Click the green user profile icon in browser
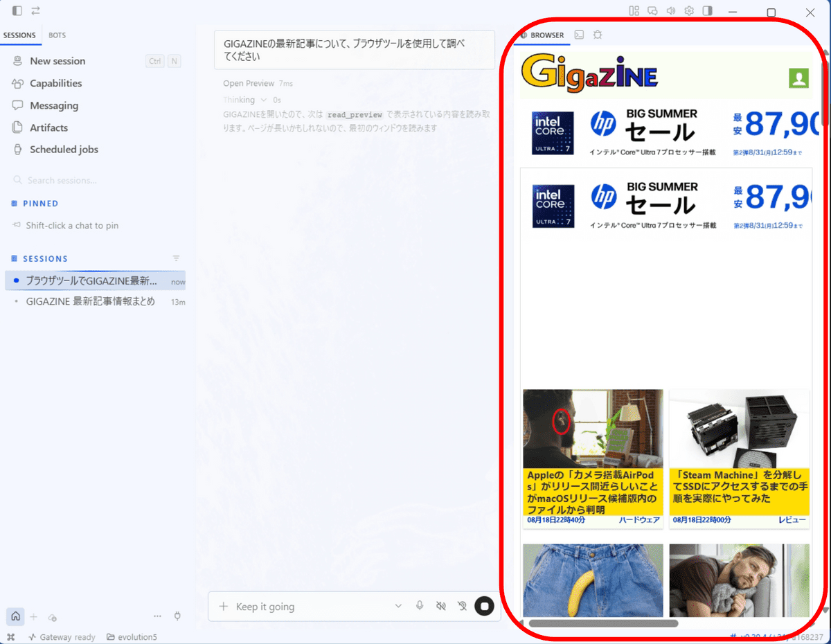The height and width of the screenshot is (644, 831). pos(798,78)
